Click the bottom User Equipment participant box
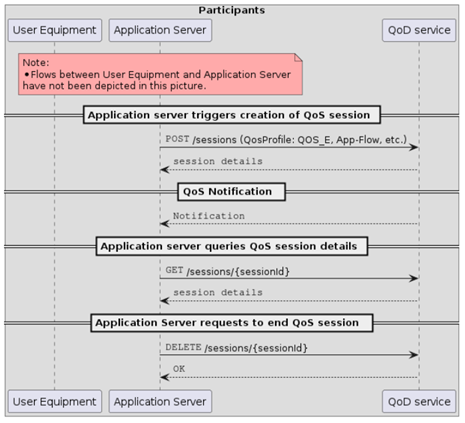 tap(55, 402)
